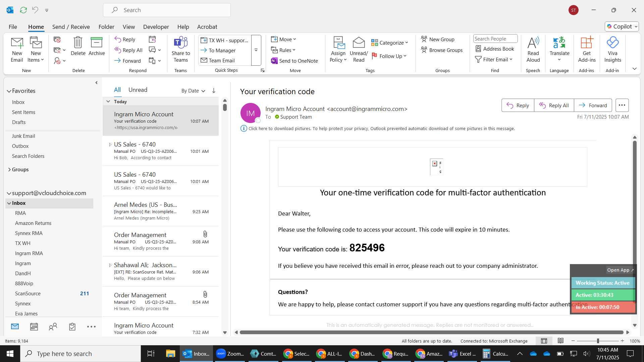Click Open App in status widget

(x=620, y=270)
